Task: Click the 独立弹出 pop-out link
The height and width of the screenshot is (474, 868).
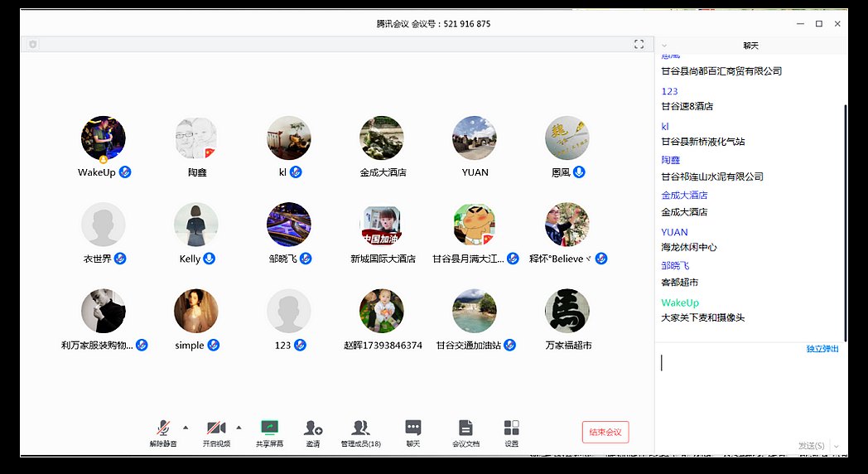Action: tap(822, 349)
